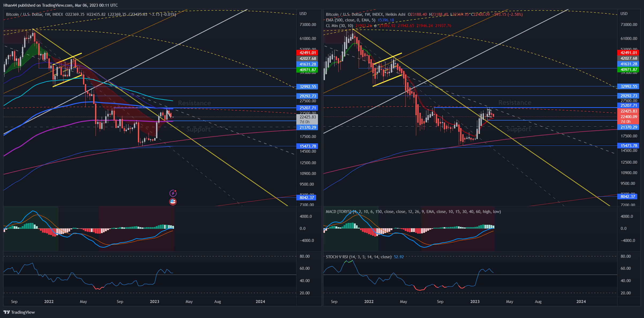Click the EMA (500, close, 0, EMA, 5) legend
Image resolution: width=644 pixels, height=318 pixels.
coord(350,20)
